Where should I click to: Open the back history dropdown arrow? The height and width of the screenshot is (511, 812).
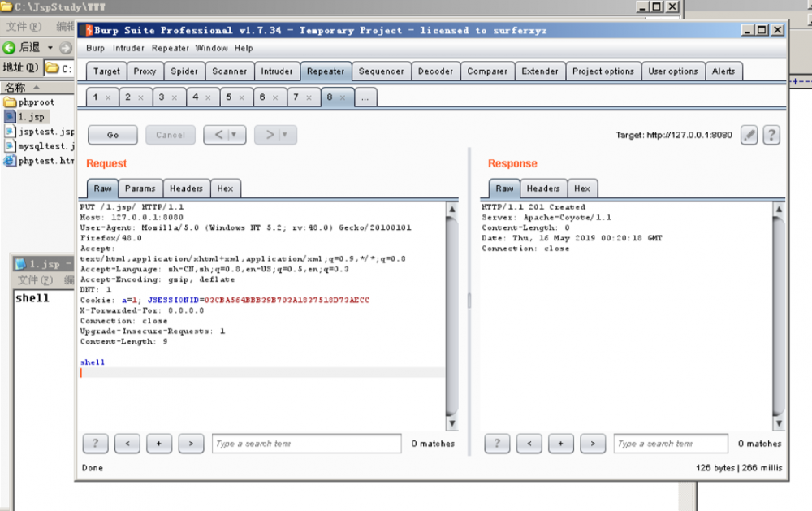pyautogui.click(x=235, y=135)
